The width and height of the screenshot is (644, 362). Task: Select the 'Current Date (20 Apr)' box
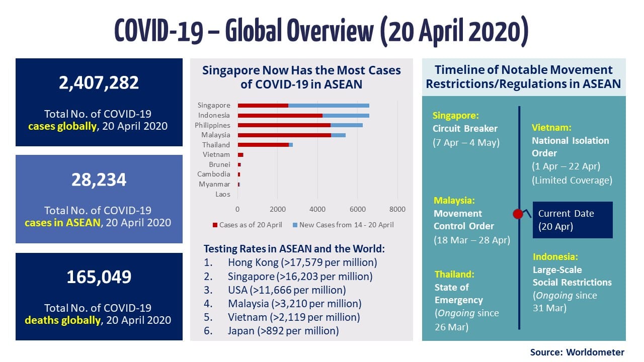click(573, 219)
